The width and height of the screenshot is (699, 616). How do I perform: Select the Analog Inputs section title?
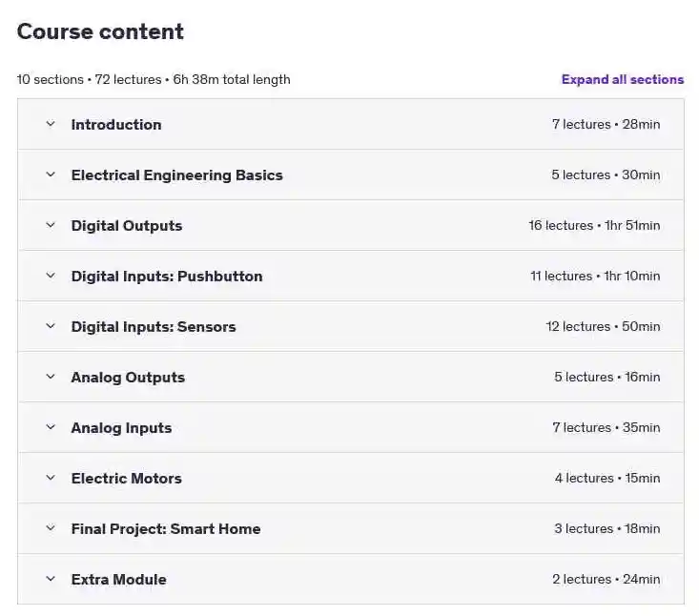tap(121, 428)
